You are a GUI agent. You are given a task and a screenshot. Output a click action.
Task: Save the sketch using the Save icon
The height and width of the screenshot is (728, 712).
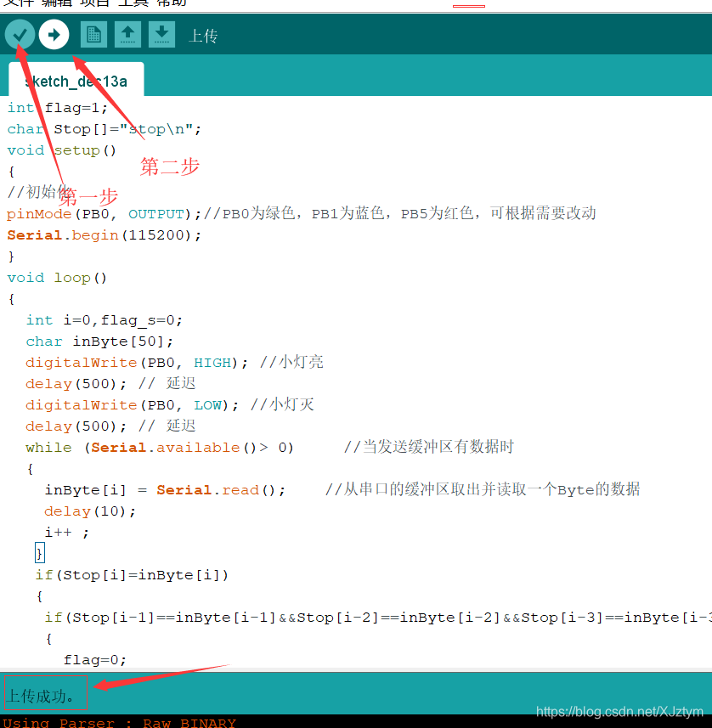161,34
